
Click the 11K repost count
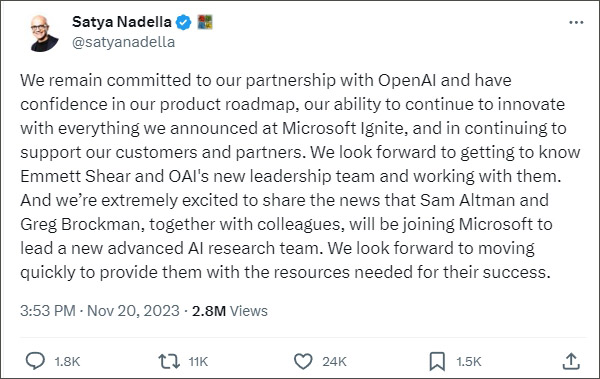(198, 361)
